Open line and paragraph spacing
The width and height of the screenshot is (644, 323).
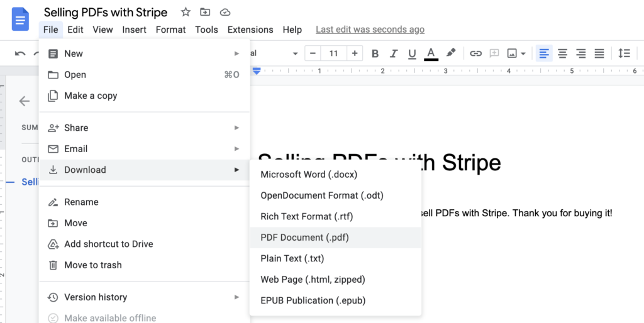pos(625,53)
